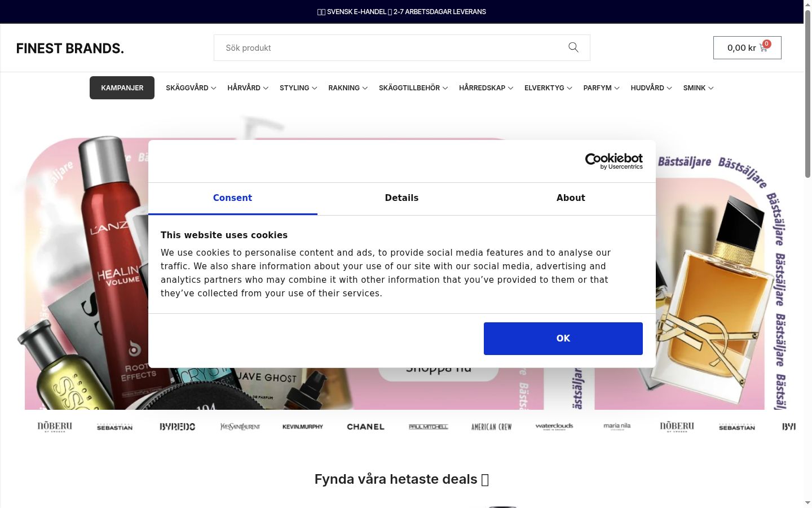
Task: Open the 0,00 kr cart button
Action: point(747,48)
